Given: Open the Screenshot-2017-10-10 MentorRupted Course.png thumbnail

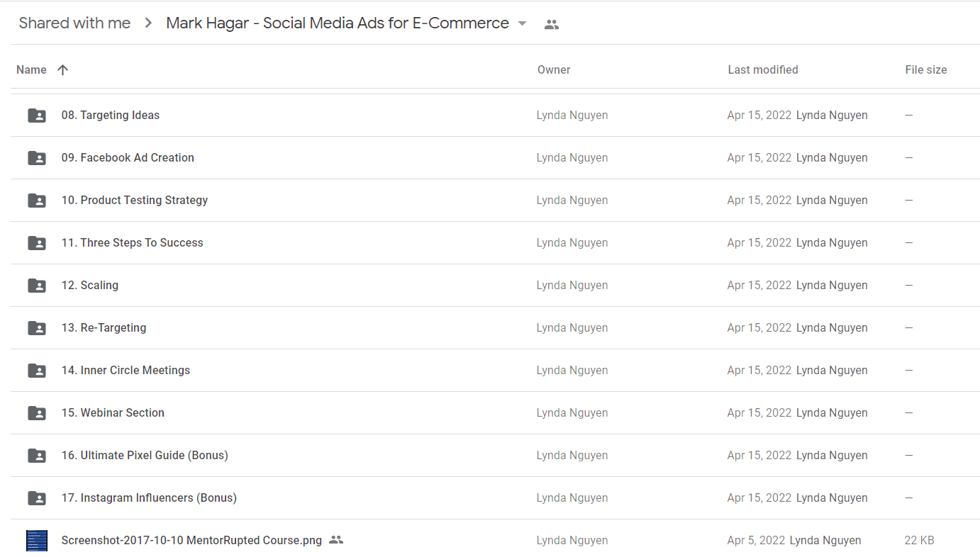Looking at the screenshot, I should click(37, 541).
